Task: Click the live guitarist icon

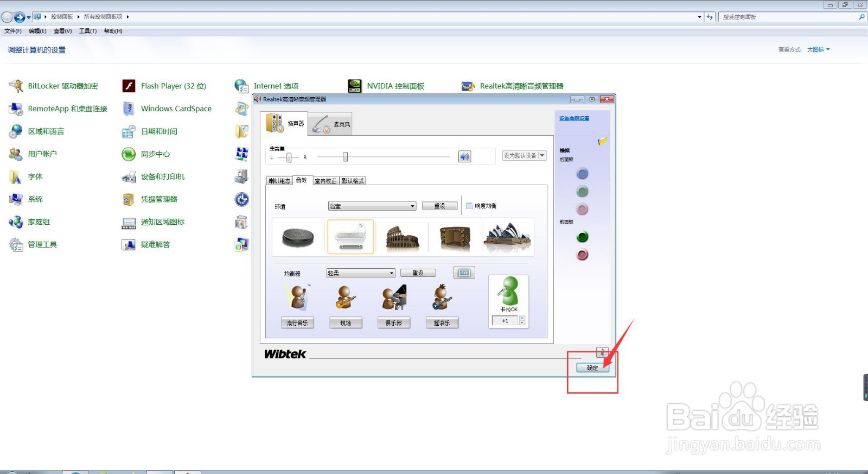Action: pyautogui.click(x=346, y=297)
